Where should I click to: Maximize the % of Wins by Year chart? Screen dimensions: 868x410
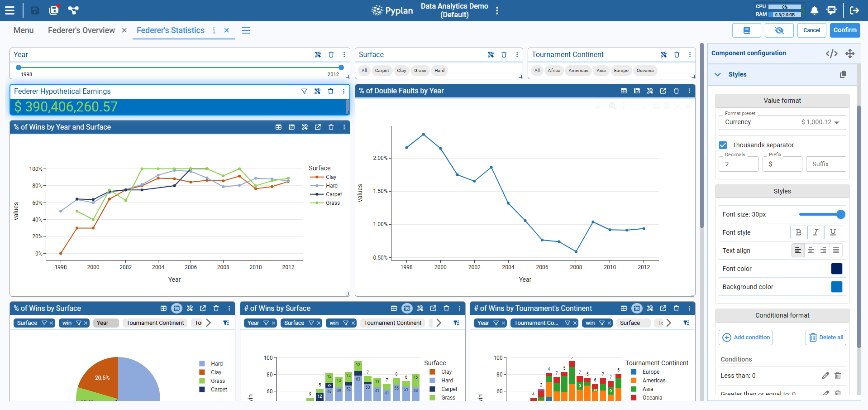tap(318, 127)
